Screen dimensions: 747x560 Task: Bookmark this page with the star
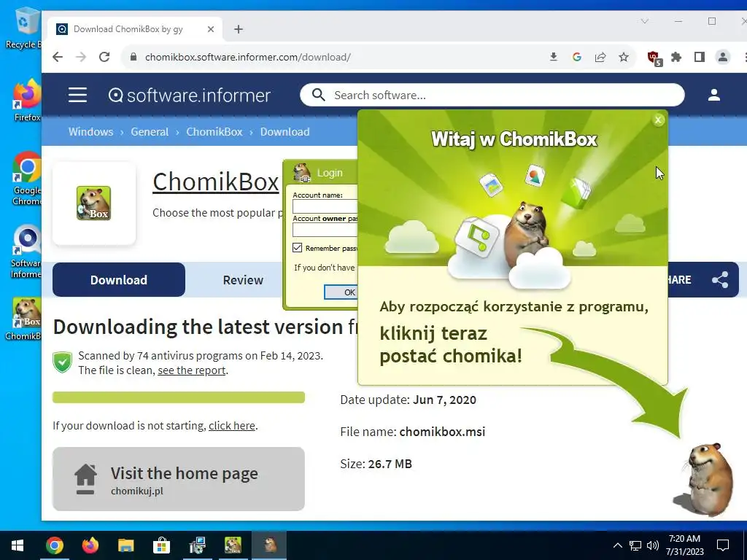(624, 57)
